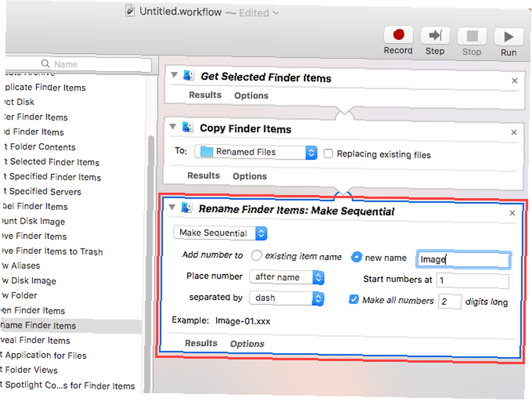Open the Place number after name dropdown

point(287,277)
